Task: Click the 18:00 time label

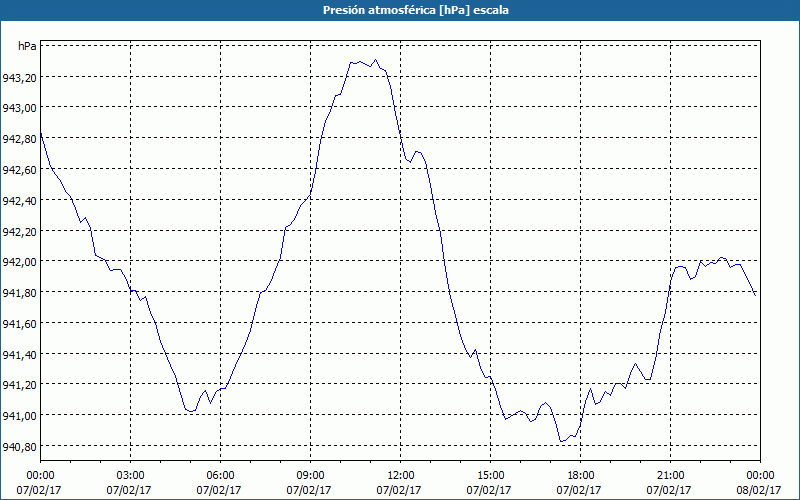Action: tap(581, 476)
